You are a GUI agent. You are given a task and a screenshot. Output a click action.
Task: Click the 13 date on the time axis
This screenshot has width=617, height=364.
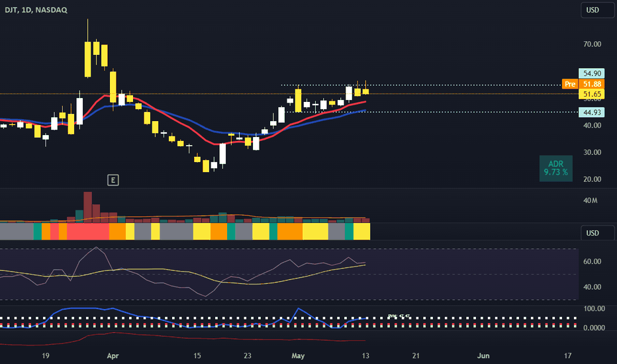pos(365,356)
